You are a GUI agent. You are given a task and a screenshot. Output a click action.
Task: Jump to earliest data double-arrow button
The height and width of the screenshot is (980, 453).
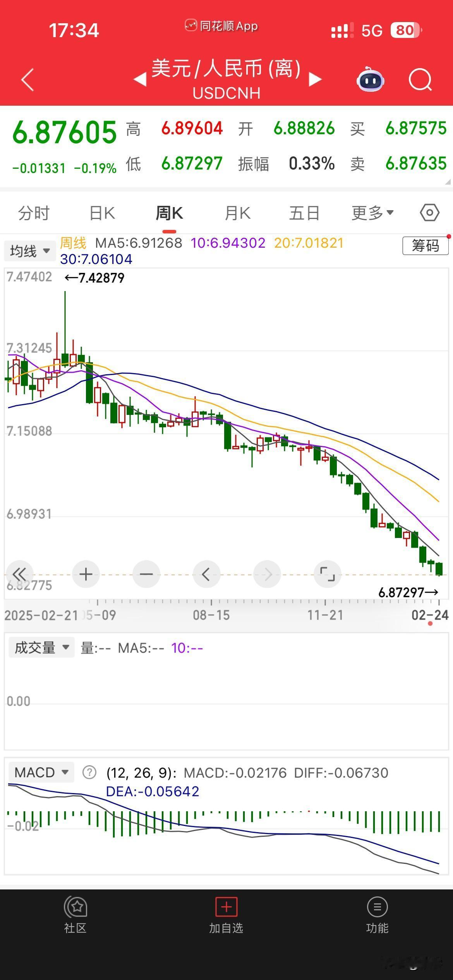[20, 574]
